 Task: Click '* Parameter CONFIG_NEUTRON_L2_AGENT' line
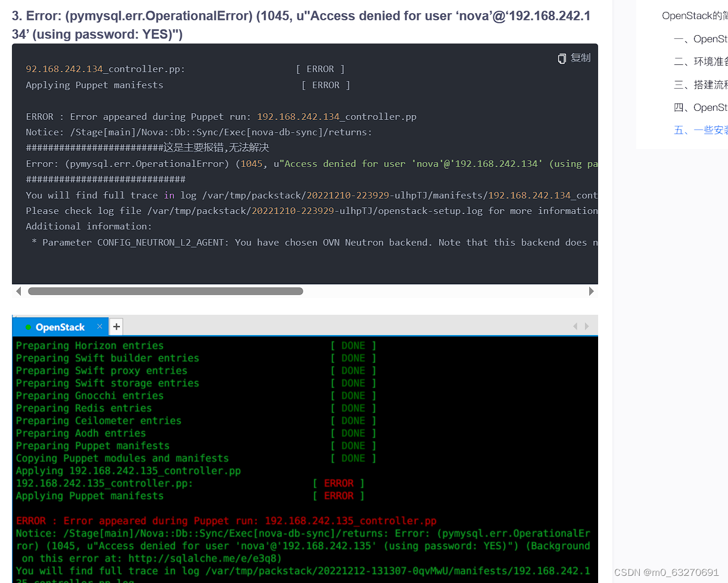[x=314, y=243]
